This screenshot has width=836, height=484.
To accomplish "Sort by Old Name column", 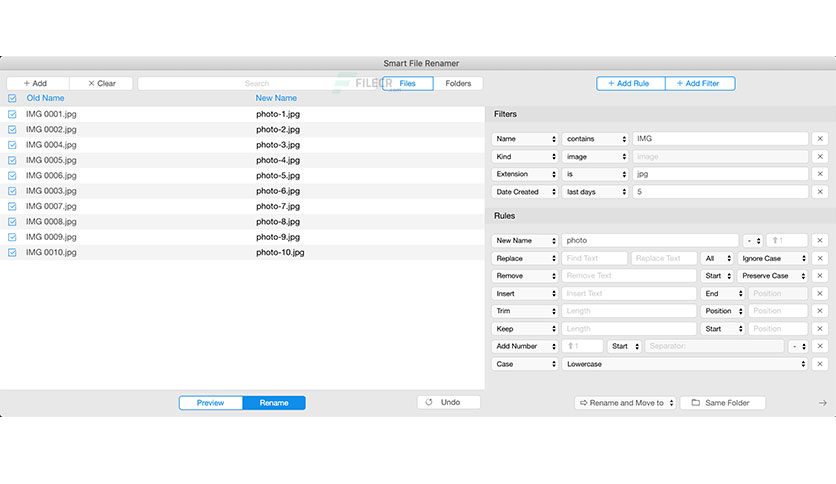I will pyautogui.click(x=45, y=98).
